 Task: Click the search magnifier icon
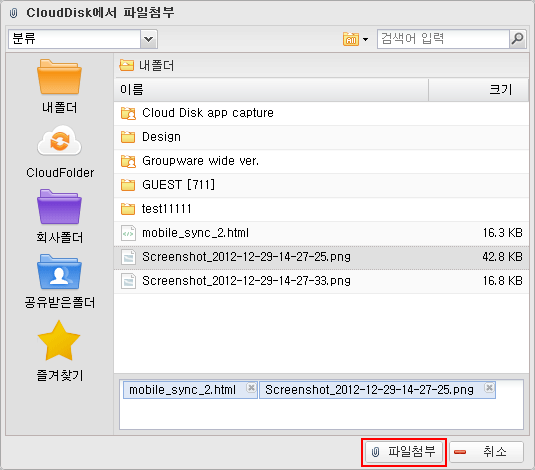pyautogui.click(x=517, y=39)
